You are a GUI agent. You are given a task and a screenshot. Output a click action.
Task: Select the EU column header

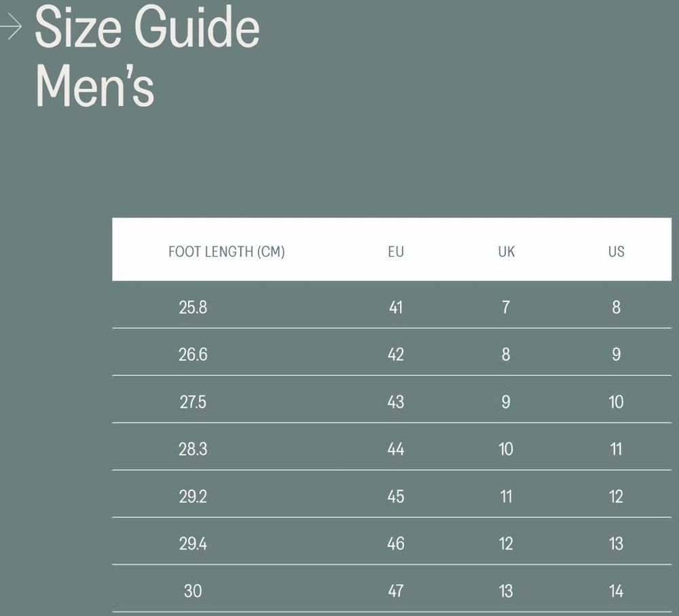(396, 252)
